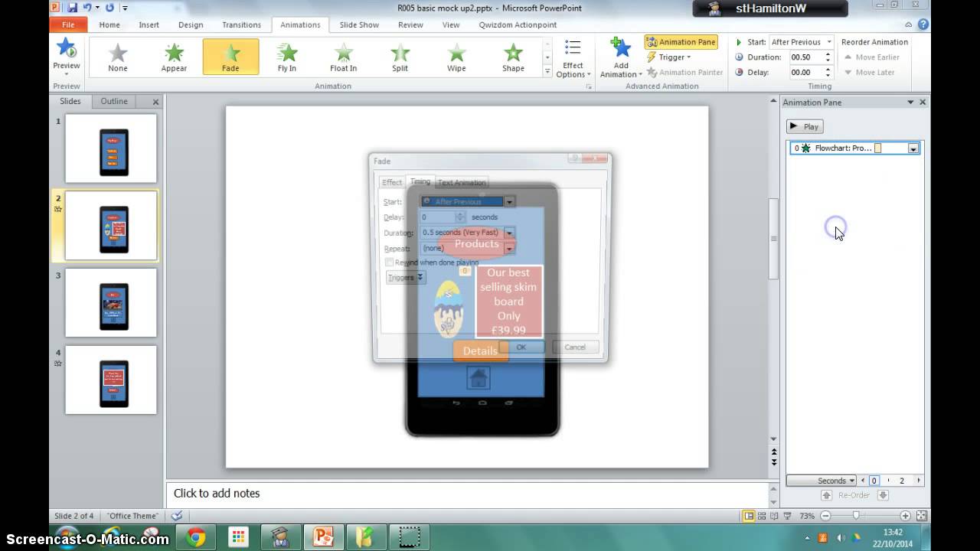This screenshot has height=551, width=980.
Task: Open the Flowchart animation entry dropdown arrow
Action: [913, 148]
